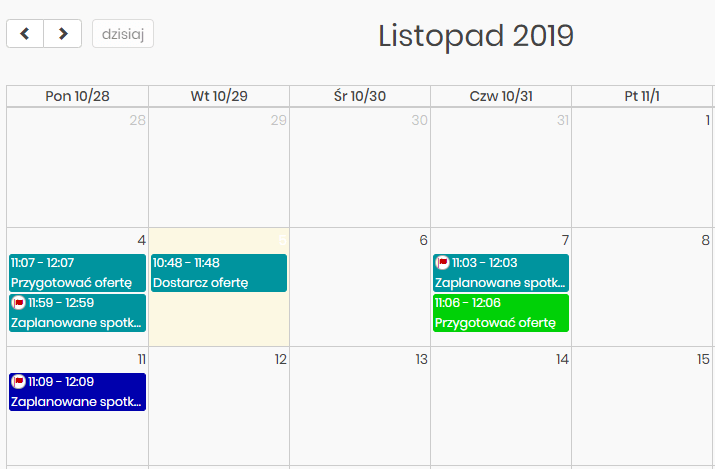Go to previous month with left arrow
Image resolution: width=715 pixels, height=469 pixels.
point(25,34)
